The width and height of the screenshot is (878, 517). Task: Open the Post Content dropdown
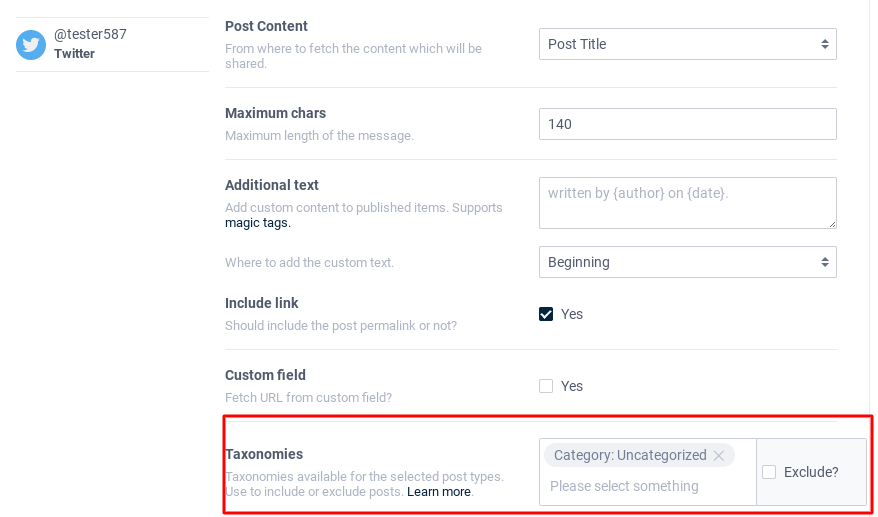(x=687, y=44)
